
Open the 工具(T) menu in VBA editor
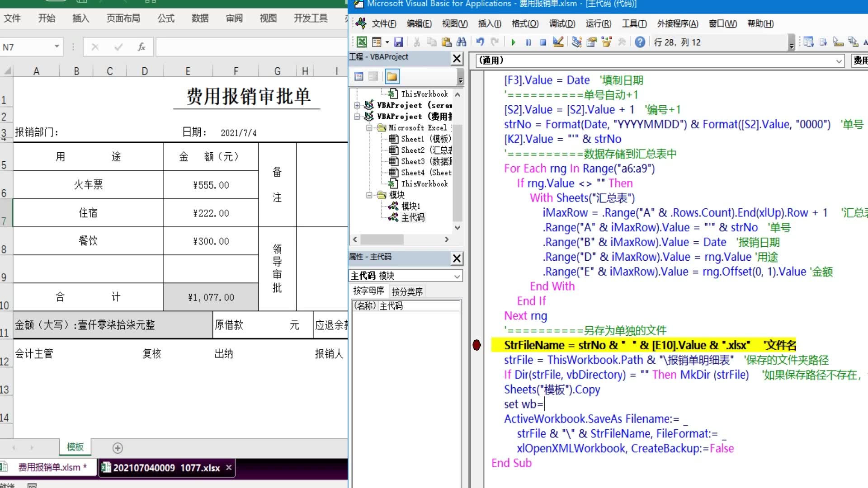634,23
